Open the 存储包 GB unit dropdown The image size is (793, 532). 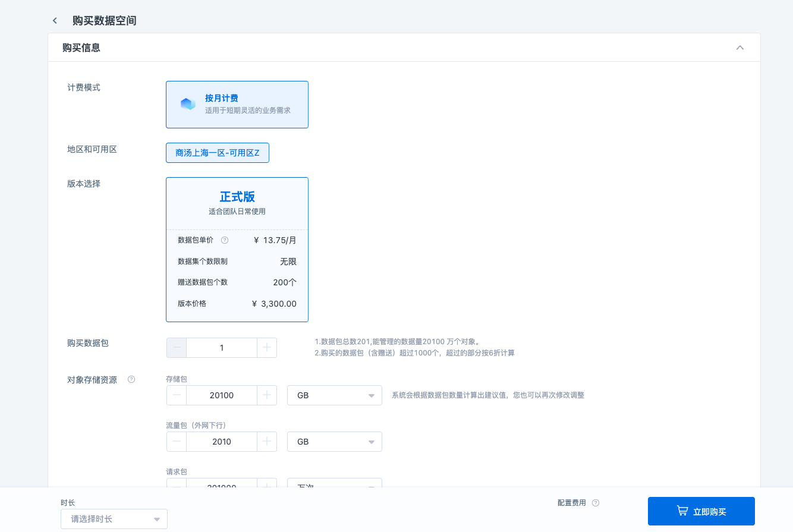coord(334,395)
